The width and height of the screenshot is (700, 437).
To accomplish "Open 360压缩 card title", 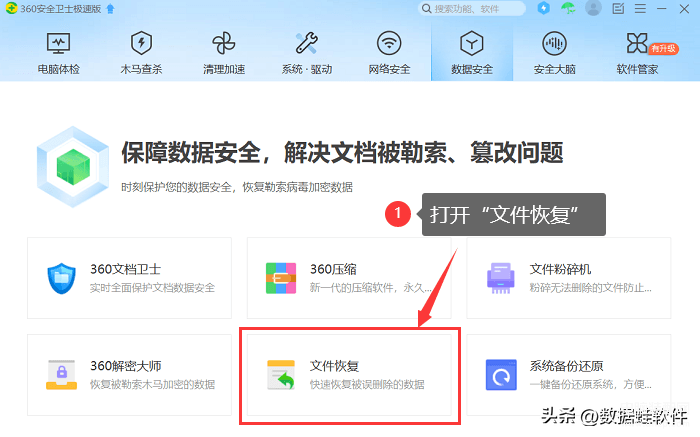I will click(333, 269).
